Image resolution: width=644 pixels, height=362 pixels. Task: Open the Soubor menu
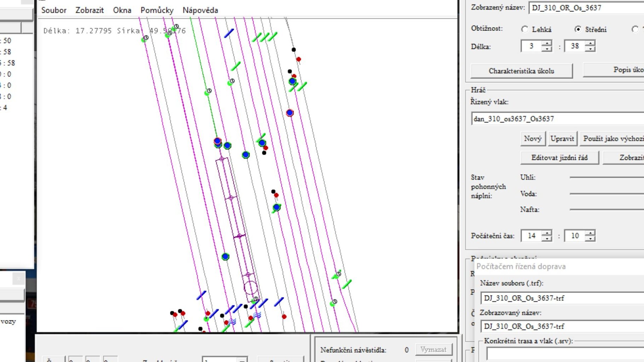(x=54, y=10)
